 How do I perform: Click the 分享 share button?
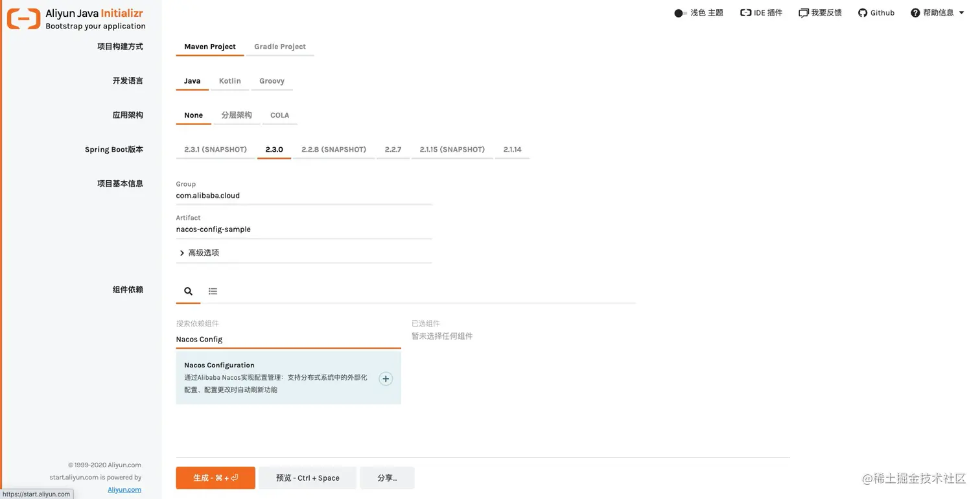(x=387, y=478)
